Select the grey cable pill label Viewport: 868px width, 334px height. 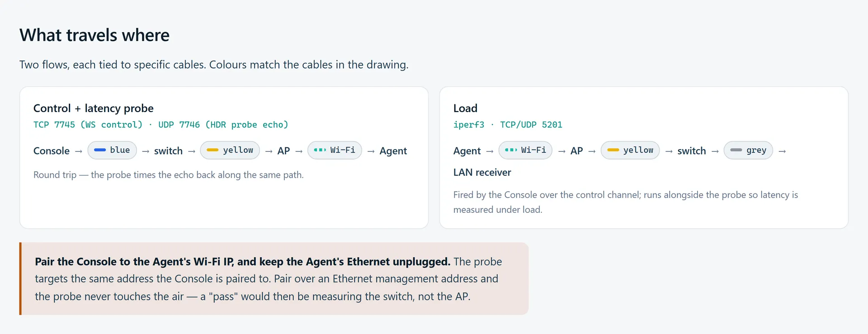(x=756, y=150)
